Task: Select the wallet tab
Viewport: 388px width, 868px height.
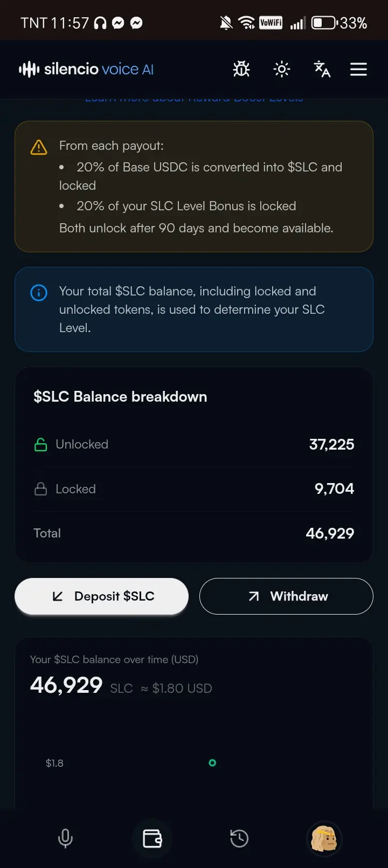Action: [x=152, y=838]
